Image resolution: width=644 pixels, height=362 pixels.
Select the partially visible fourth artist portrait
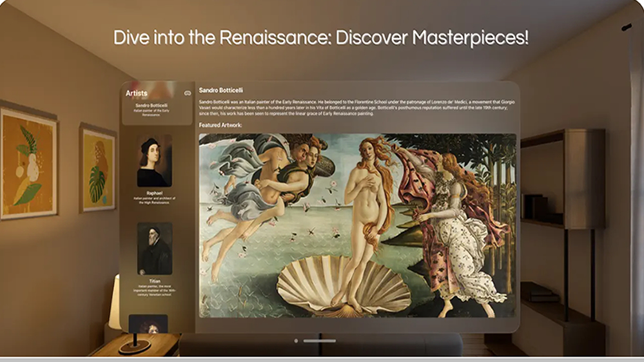(x=148, y=323)
